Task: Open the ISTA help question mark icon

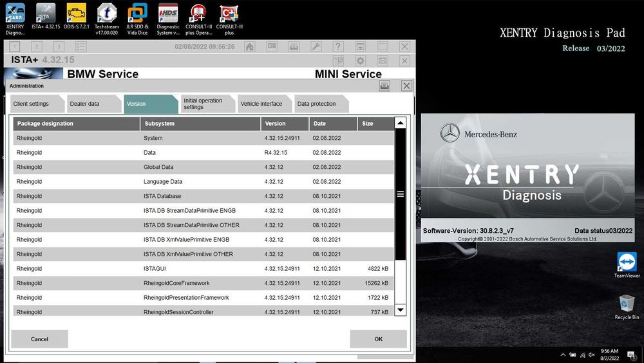Action: pos(338,46)
